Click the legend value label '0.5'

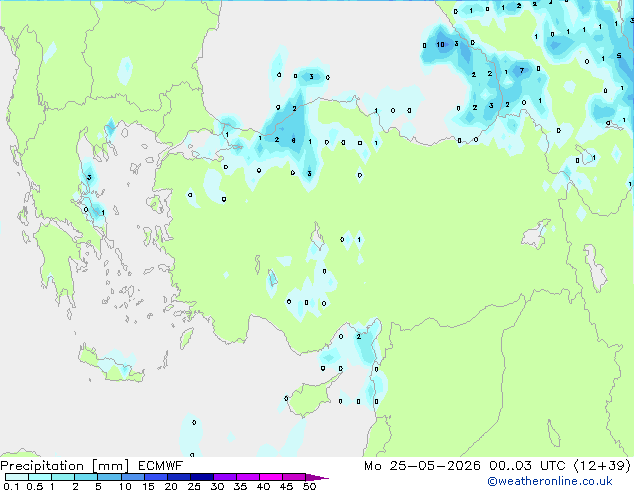pyautogui.click(x=35, y=486)
